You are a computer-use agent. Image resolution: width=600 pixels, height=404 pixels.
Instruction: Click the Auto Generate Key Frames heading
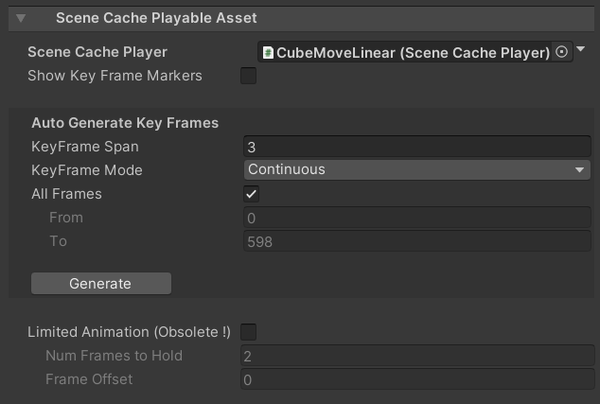(x=125, y=123)
